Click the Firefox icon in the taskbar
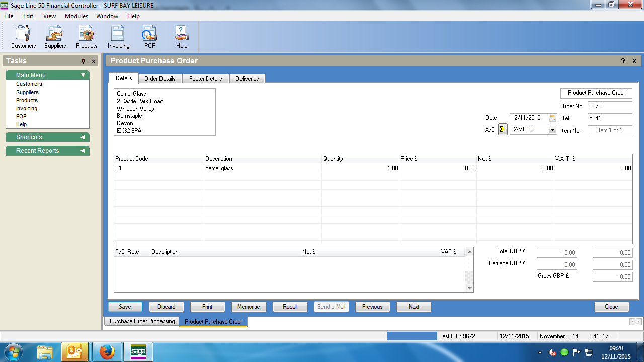The width and height of the screenshot is (644, 362). pos(107,352)
